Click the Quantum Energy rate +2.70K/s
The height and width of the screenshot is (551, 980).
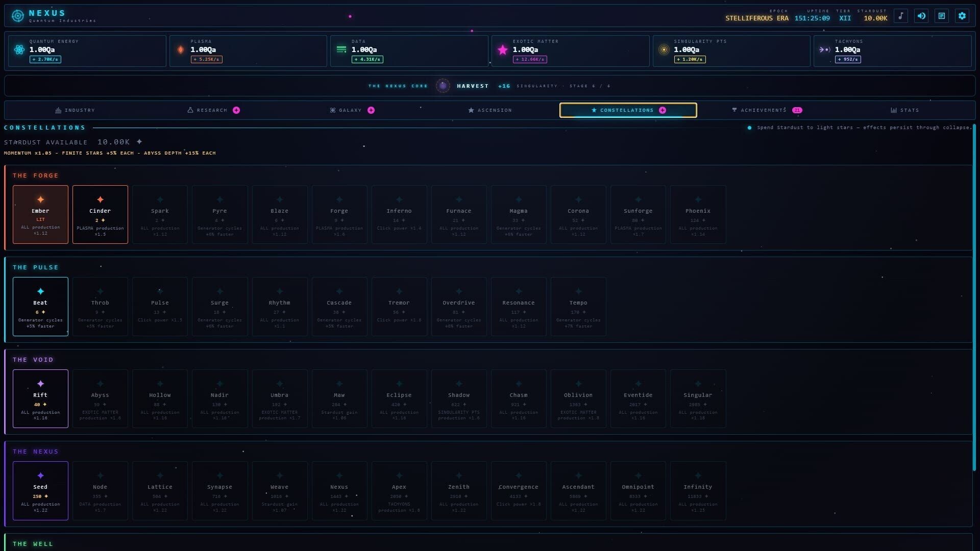tap(45, 60)
